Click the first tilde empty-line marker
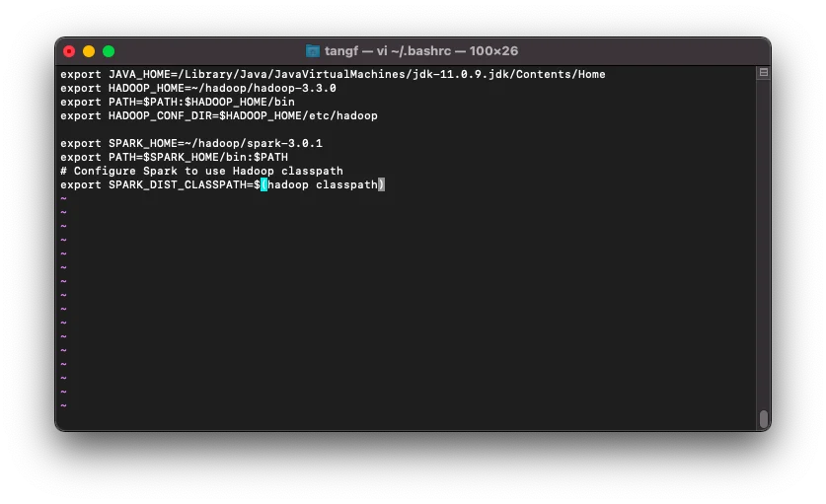826x504 pixels. (63, 198)
